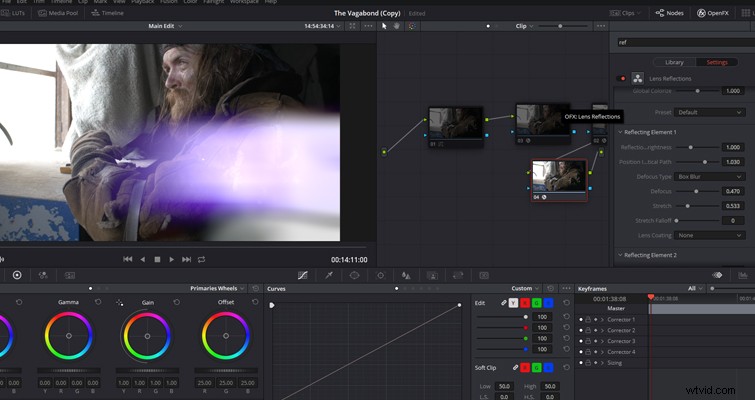Open the RGB Mixer palette icon
Image resolution: width=755 pixels, height=400 pixels.
pos(43,275)
